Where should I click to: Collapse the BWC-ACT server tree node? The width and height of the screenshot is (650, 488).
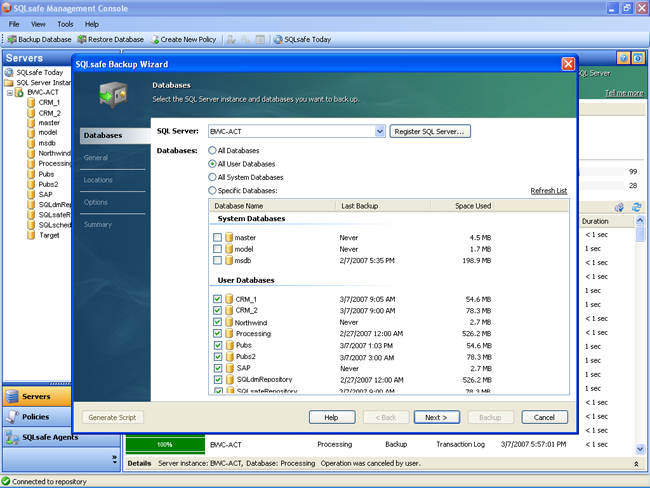(10, 92)
